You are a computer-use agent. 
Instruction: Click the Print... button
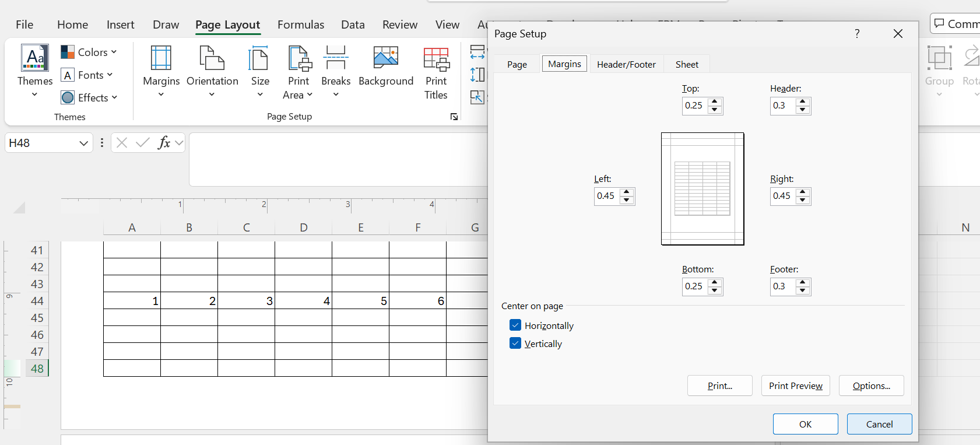pos(720,386)
